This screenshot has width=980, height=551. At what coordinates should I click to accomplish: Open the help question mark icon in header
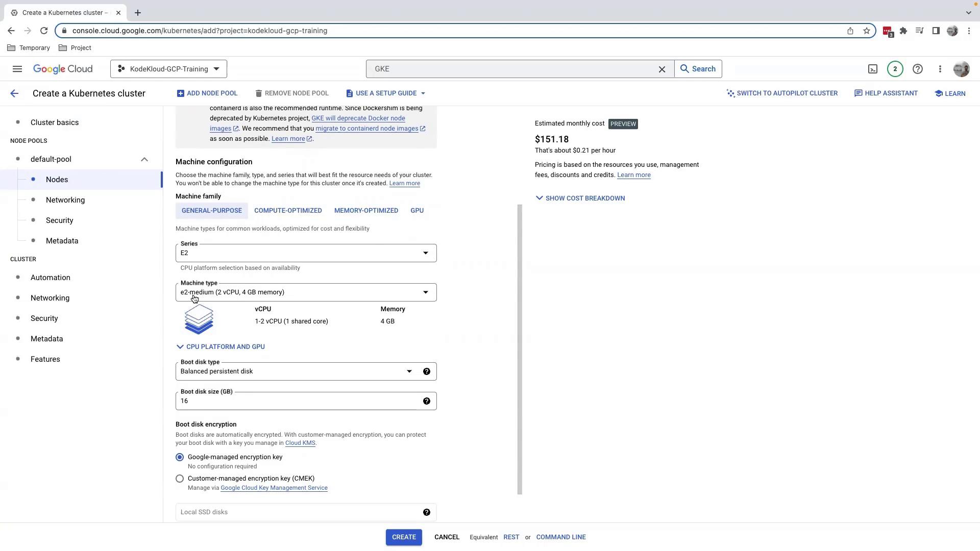[x=918, y=69]
